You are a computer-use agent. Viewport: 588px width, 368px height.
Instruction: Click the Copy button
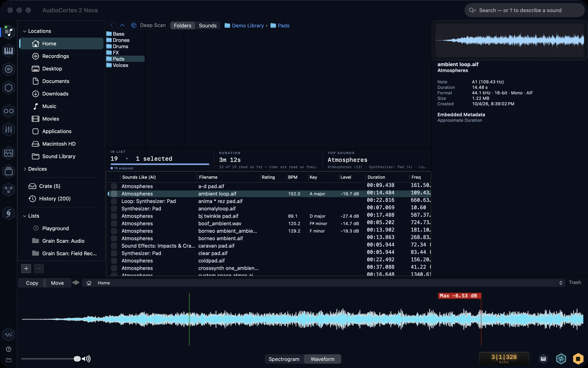pos(32,283)
